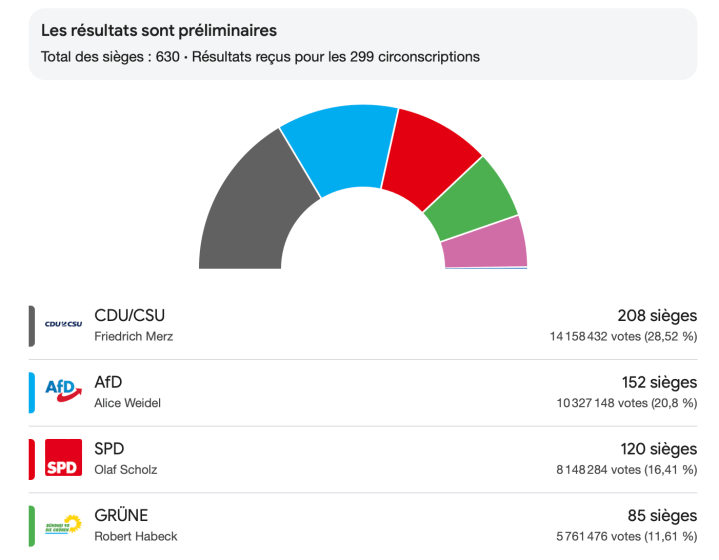The height and width of the screenshot is (560, 719).
Task: Click the blue AfD color bar
Action: pyautogui.click(x=32, y=392)
